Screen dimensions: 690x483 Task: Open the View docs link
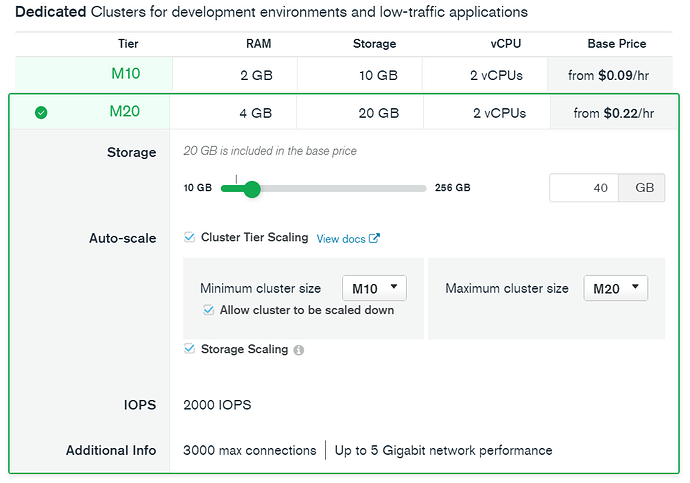(x=340, y=239)
